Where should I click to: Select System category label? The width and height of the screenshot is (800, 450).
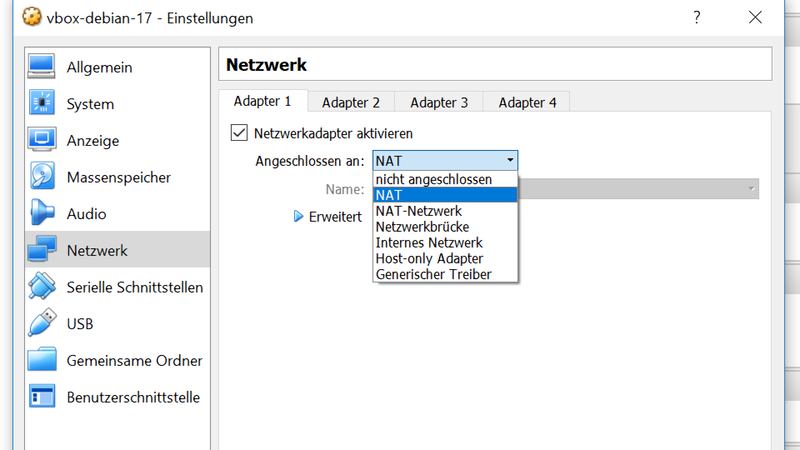[90, 104]
